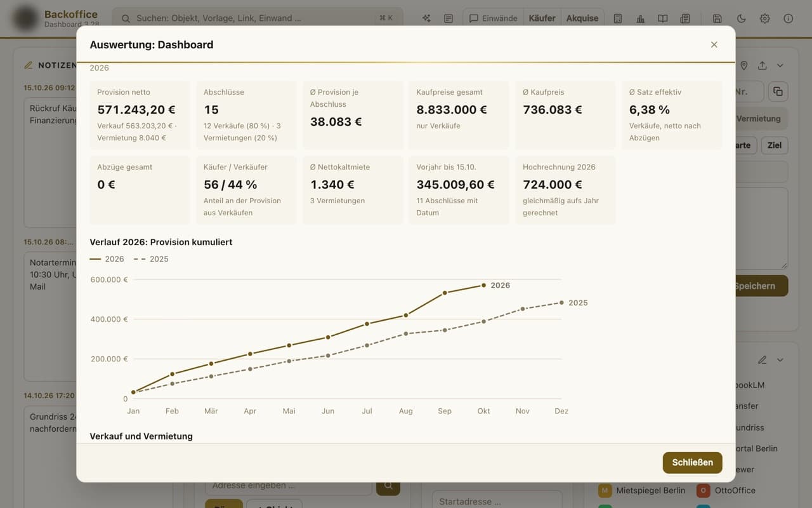Viewport: 812px width, 508px height.
Task: Click the Käufer / Verkäufer value 56 / 44 %
Action: (230, 184)
